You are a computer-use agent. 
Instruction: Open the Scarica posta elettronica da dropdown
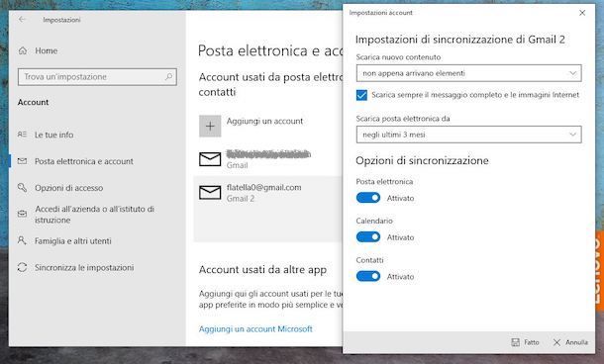(468, 135)
